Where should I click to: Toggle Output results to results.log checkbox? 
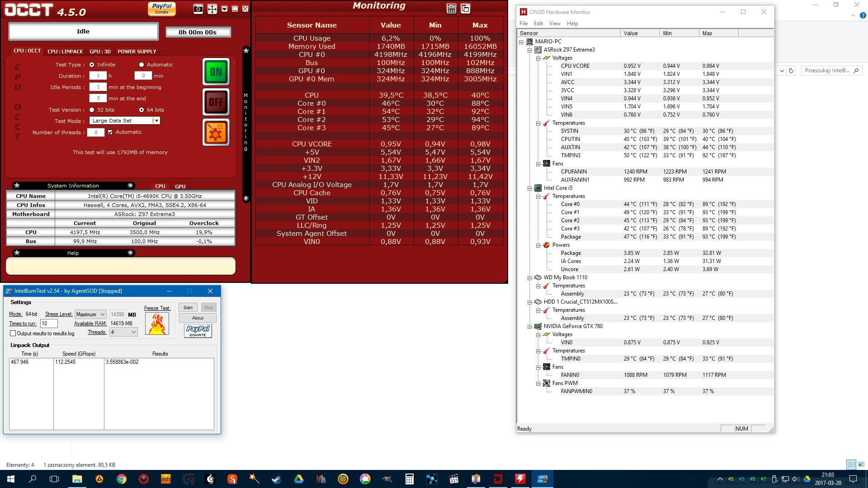13,333
